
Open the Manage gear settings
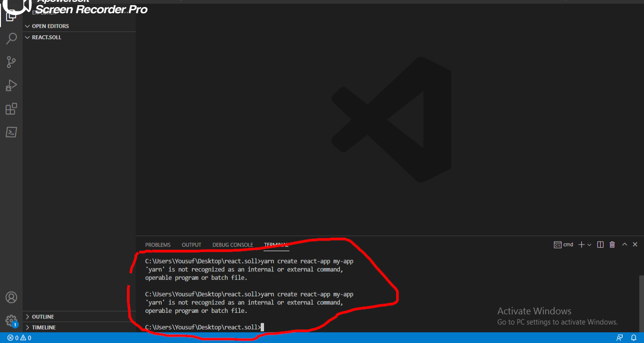tap(11, 321)
